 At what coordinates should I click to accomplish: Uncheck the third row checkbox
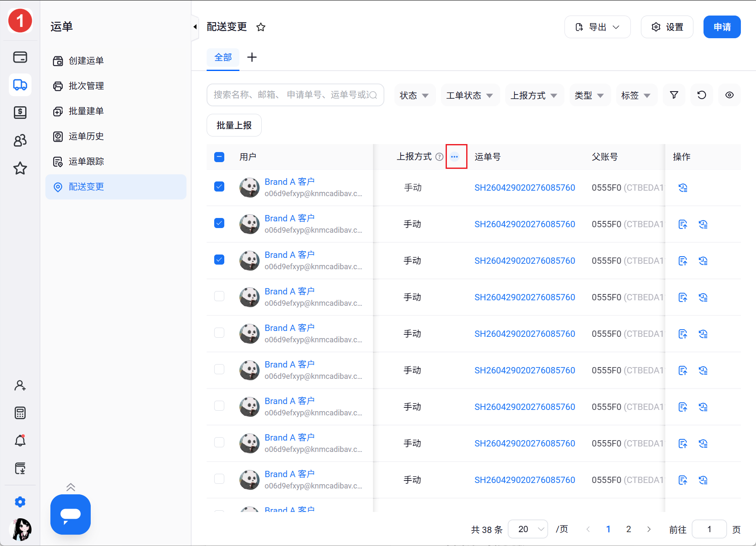(x=219, y=260)
